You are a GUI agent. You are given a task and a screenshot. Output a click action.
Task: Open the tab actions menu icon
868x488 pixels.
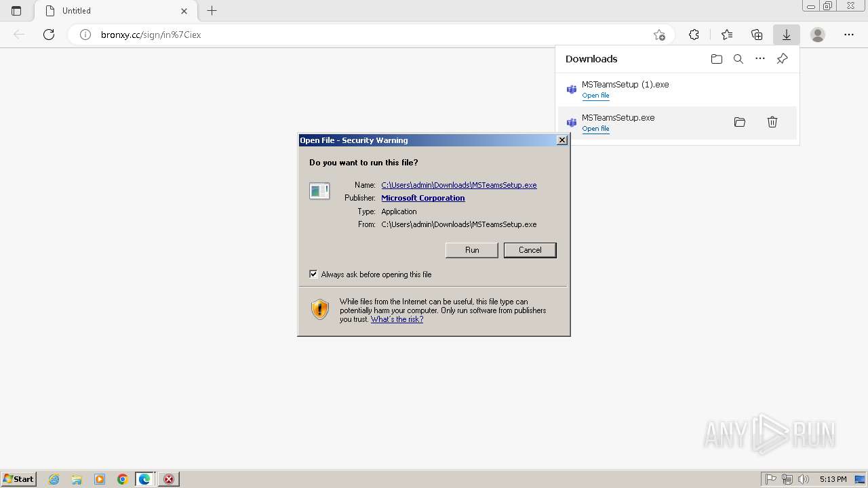click(x=16, y=11)
